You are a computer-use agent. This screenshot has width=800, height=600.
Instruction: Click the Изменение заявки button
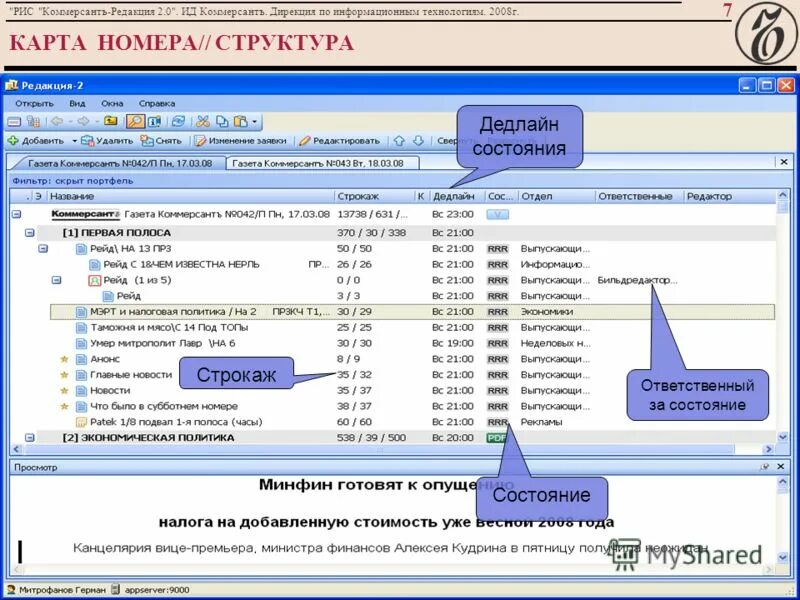240,141
